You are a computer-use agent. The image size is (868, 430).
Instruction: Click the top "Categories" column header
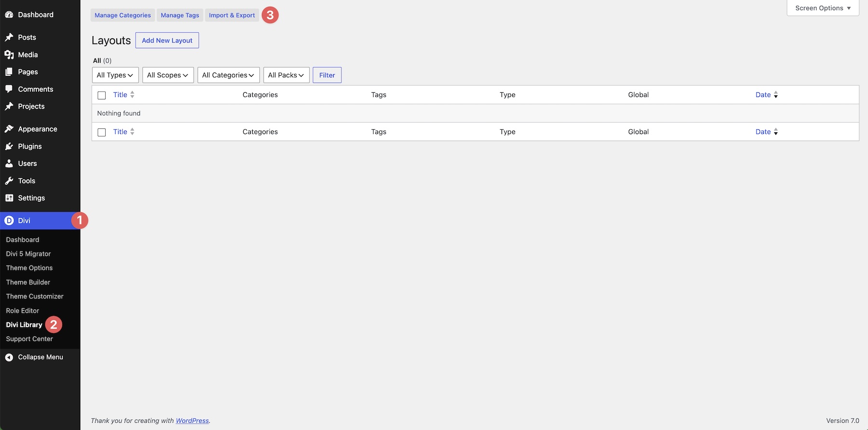coord(260,95)
